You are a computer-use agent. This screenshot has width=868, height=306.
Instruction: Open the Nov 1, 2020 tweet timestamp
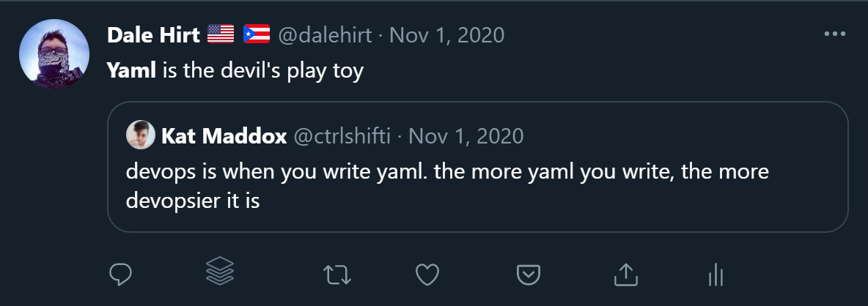point(446,34)
